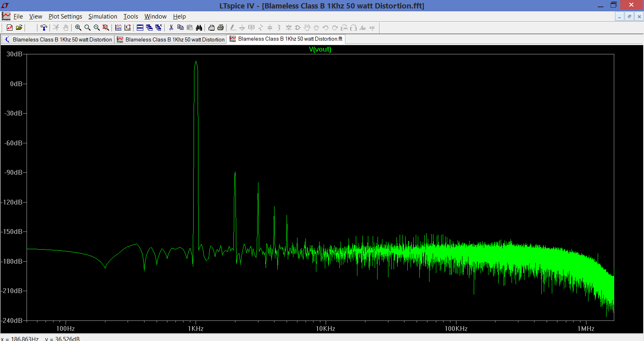Tile windows horizontally via toolbar icon
644x341 pixels.
(140, 28)
